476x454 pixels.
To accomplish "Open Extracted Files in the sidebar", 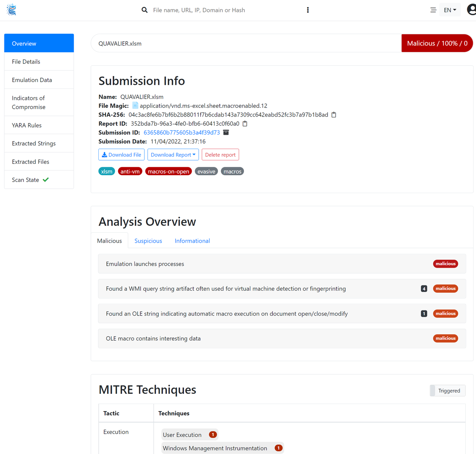I will [x=39, y=161].
